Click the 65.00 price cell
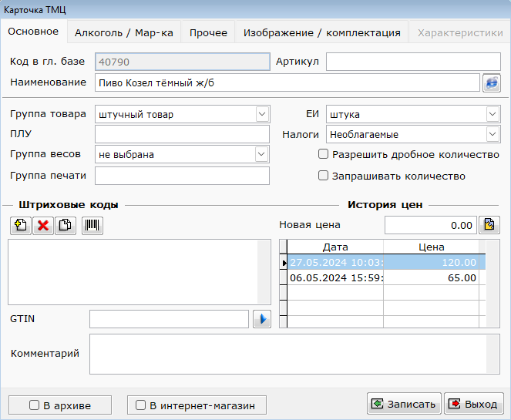Image resolution: width=511 pixels, height=420 pixels. click(x=431, y=277)
